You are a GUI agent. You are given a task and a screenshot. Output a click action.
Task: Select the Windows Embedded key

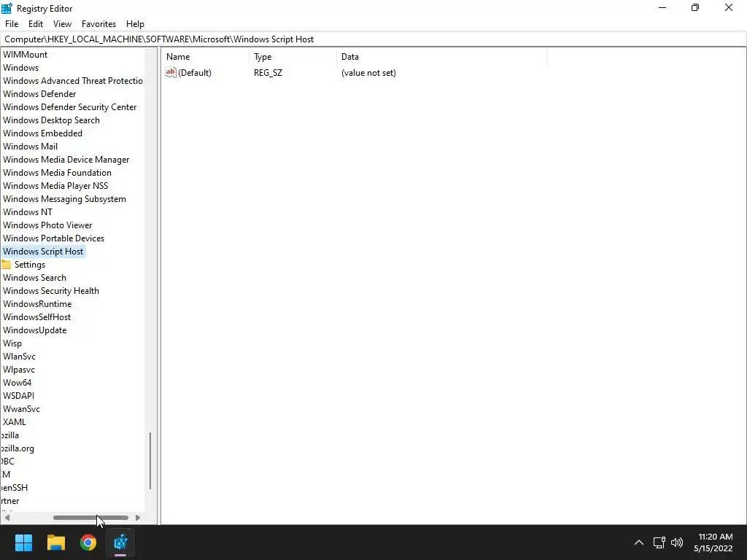(x=42, y=133)
